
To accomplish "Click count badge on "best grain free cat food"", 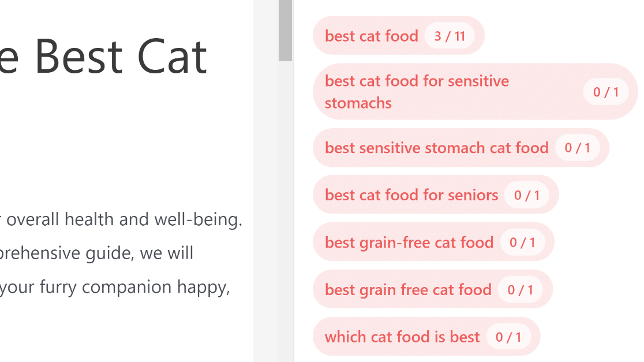I will point(521,290).
